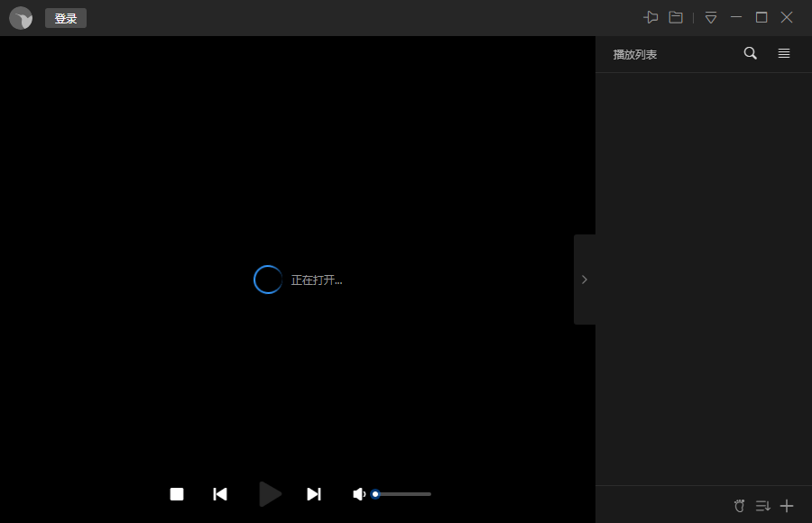Search the playlist with magnifier icon
Viewport: 812px width, 523px height.
tap(750, 53)
